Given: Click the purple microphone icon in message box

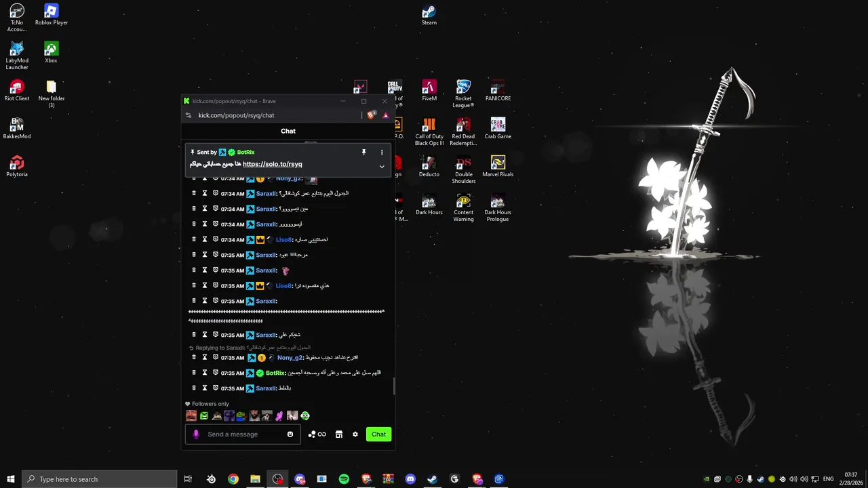Looking at the screenshot, I should [x=196, y=434].
